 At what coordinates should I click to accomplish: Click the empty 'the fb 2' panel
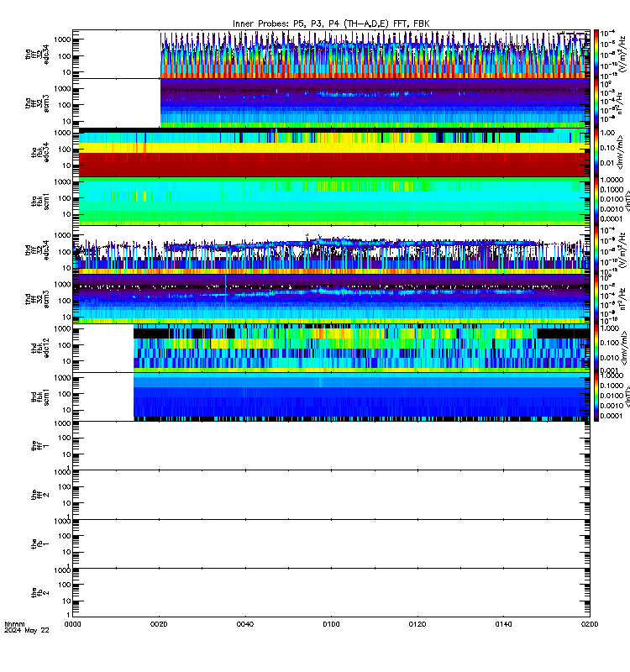(x=331, y=593)
